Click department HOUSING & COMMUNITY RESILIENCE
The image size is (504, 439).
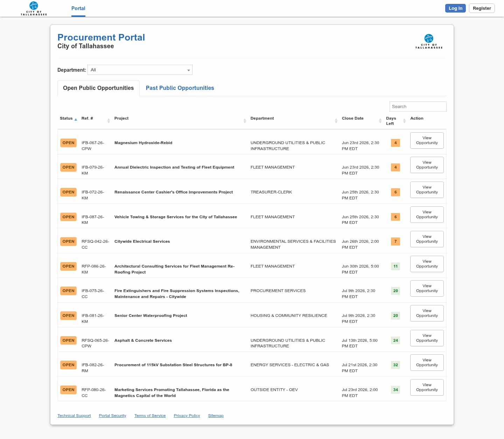pyautogui.click(x=289, y=316)
